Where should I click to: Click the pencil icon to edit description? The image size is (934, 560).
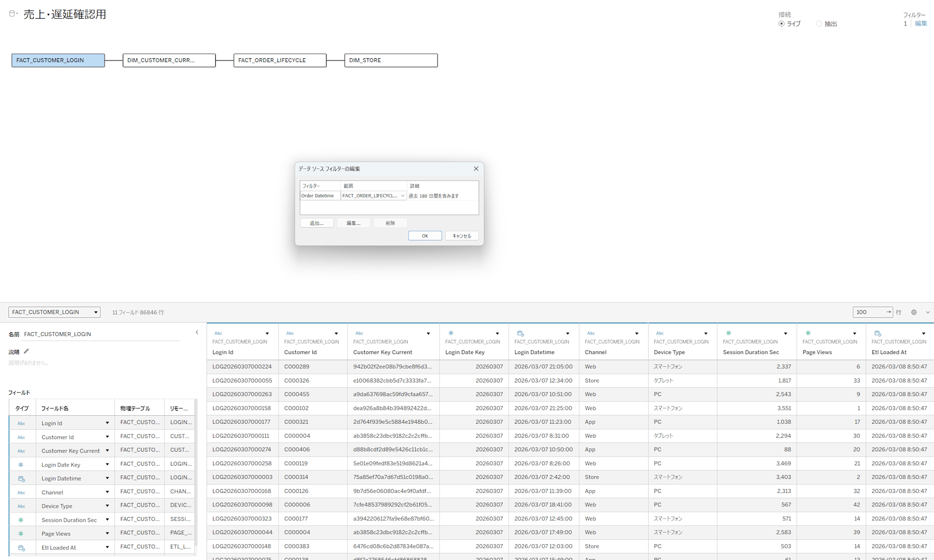point(27,351)
